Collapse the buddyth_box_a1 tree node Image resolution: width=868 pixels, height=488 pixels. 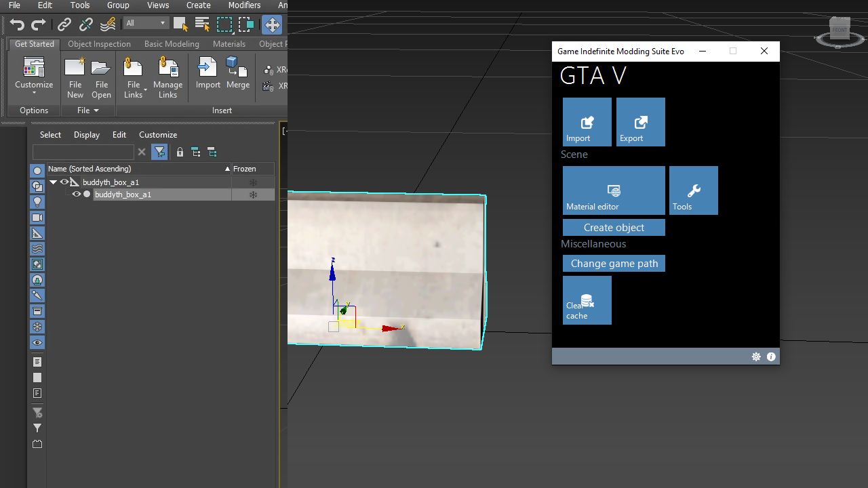click(x=53, y=182)
